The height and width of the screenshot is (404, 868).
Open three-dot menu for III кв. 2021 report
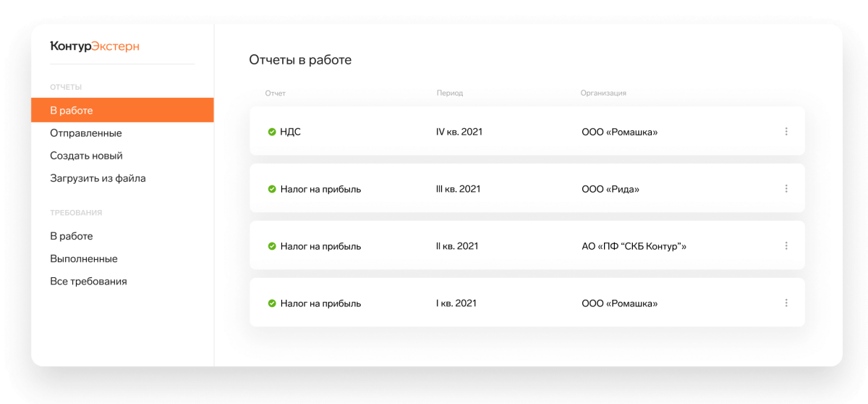tap(786, 189)
